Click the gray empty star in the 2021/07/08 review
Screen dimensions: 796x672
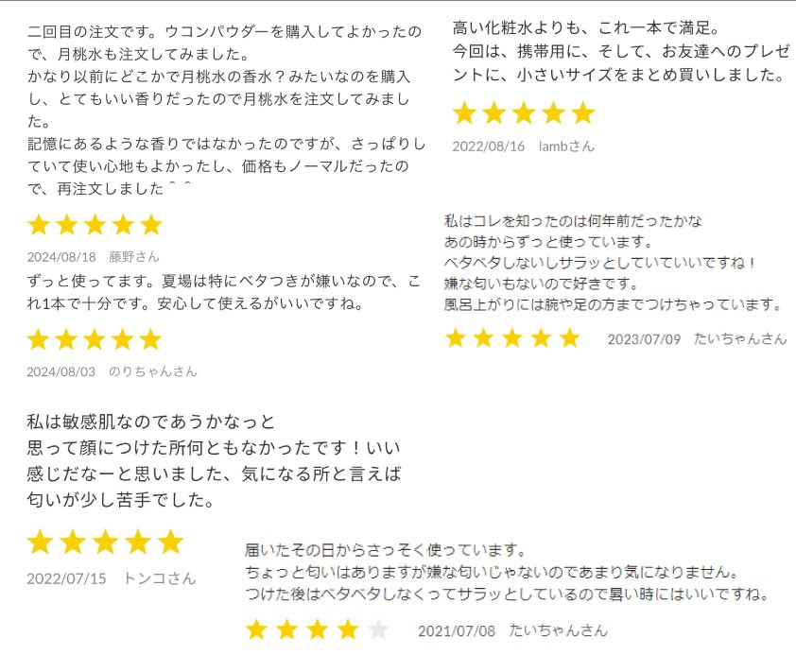tap(378, 629)
